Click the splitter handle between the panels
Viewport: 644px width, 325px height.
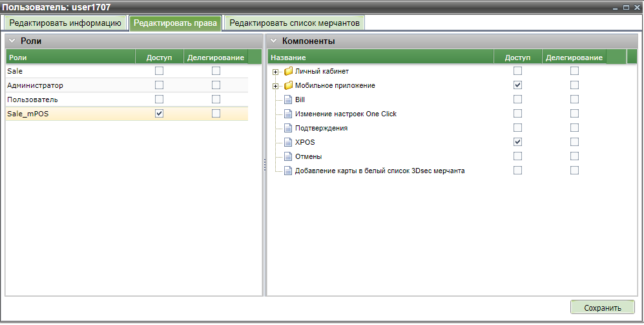[265, 165]
